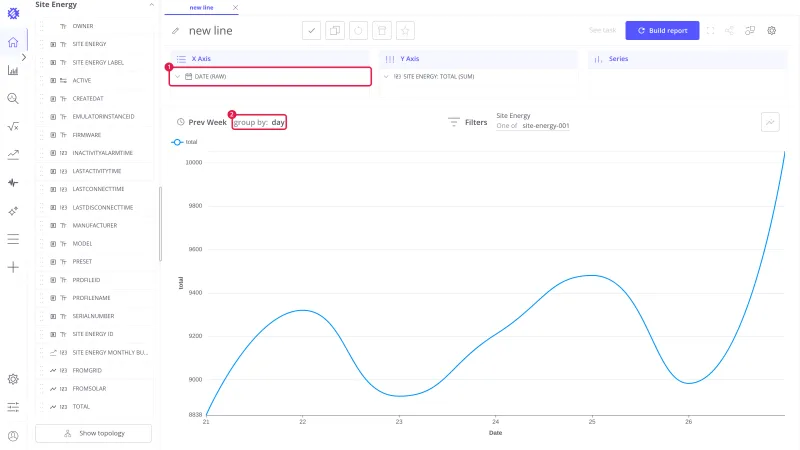Open the report settings gear at top right

(771, 31)
